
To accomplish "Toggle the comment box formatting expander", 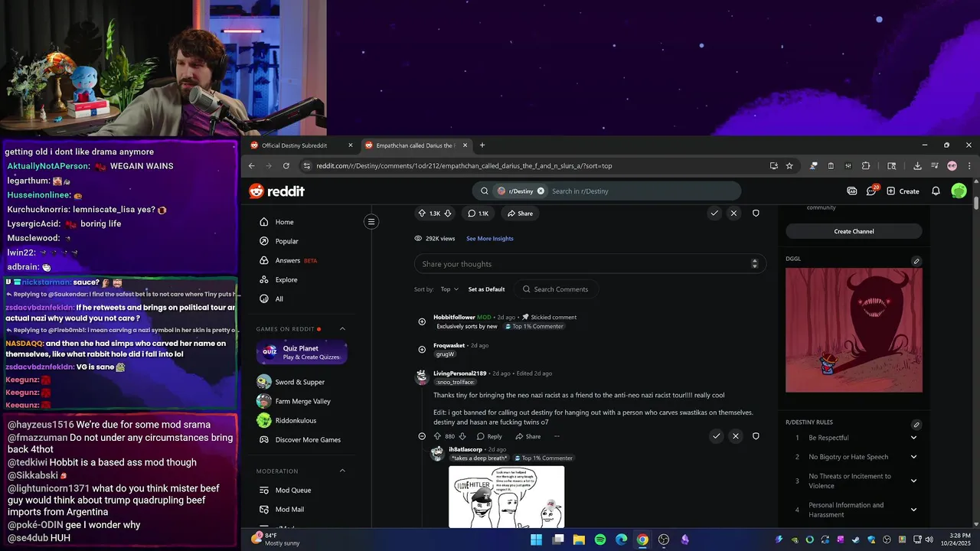I will coord(754,264).
